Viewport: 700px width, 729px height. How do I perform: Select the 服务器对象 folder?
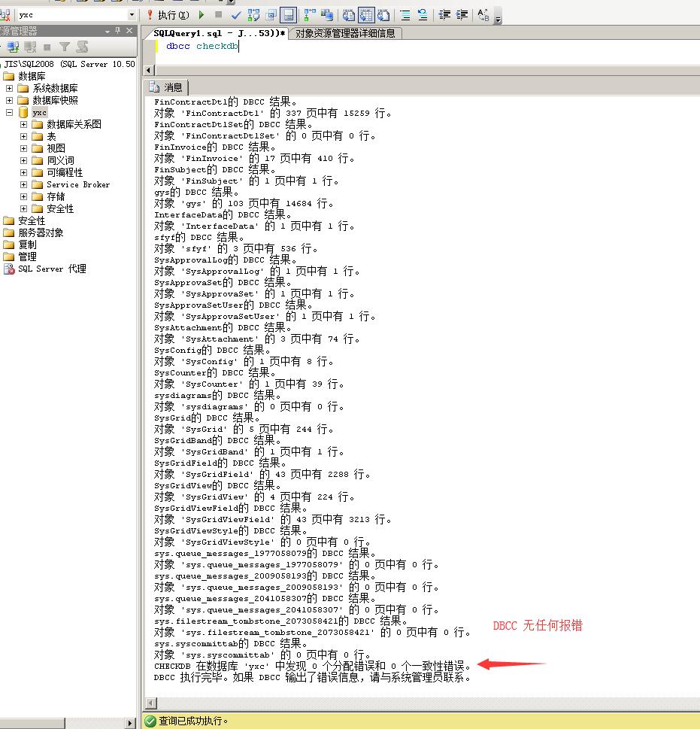[x=41, y=233]
